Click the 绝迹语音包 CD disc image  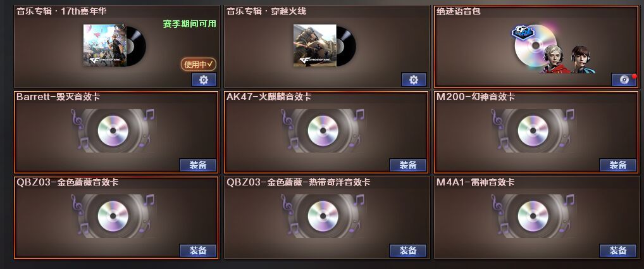click(536, 46)
